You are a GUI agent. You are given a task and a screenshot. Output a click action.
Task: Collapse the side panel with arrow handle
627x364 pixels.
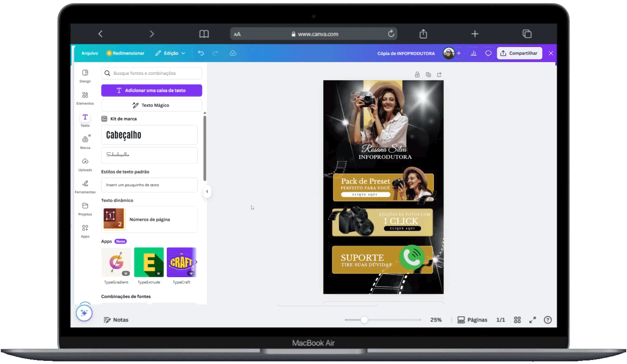coord(207,192)
